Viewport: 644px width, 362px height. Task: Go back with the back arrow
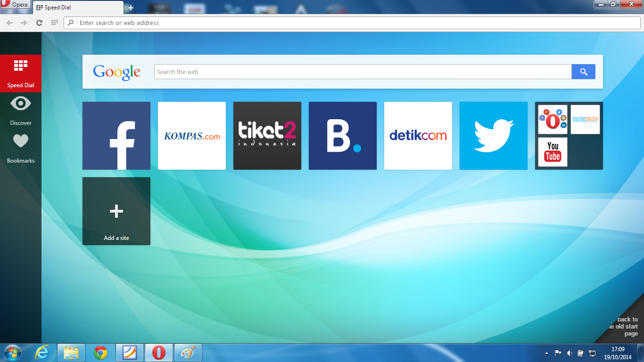point(9,23)
